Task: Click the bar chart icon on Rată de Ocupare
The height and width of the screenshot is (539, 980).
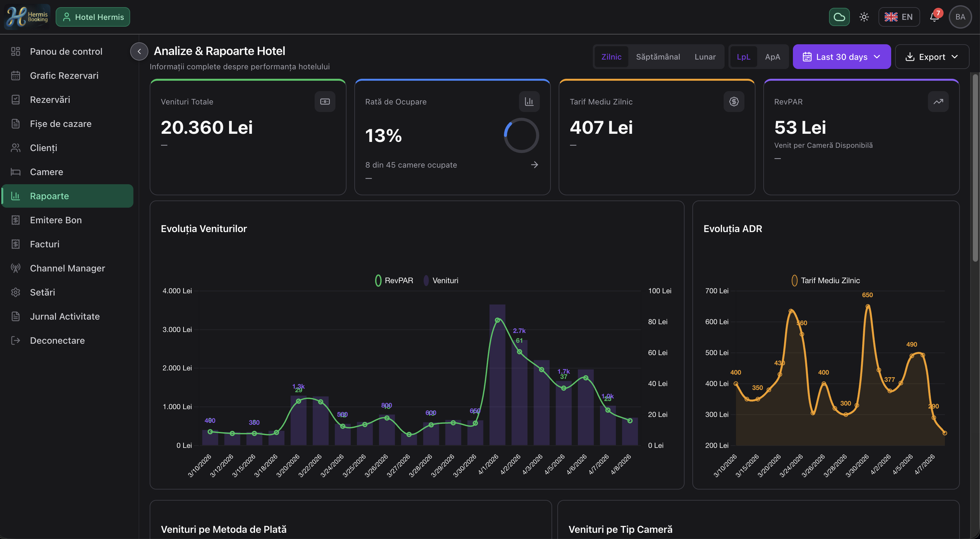Action: (529, 102)
